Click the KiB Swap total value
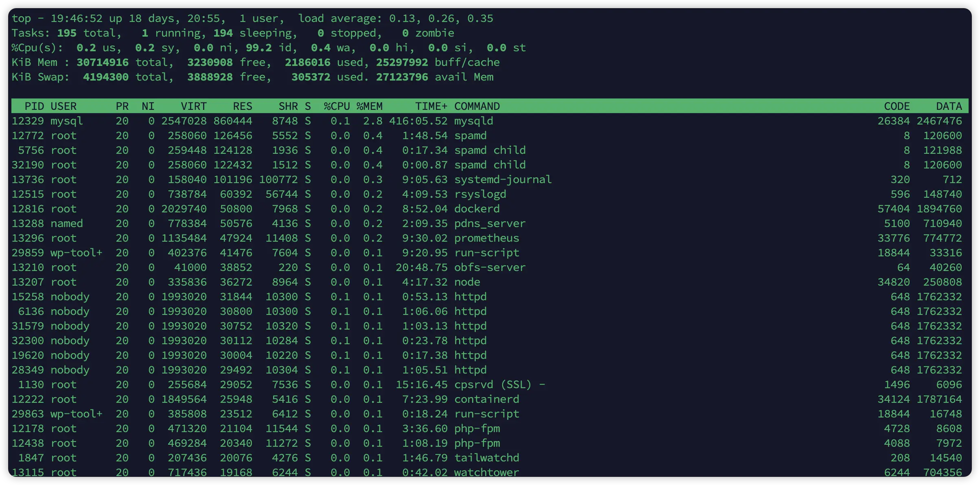 pyautogui.click(x=105, y=77)
